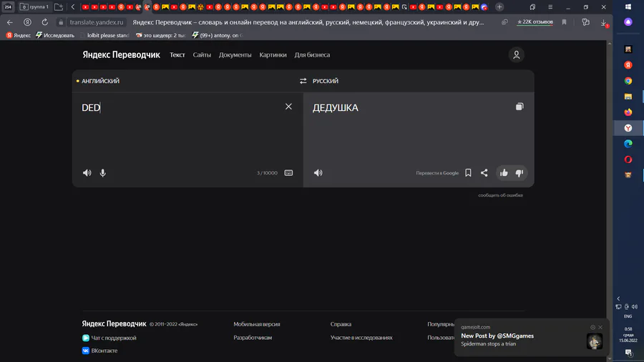Image resolution: width=644 pixels, height=362 pixels.
Task: Open Чат с поддержкой link
Action: tap(109, 338)
